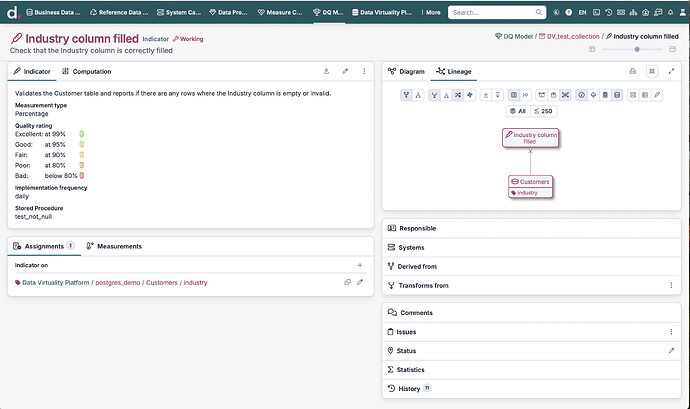690x409 pixels.
Task: Open the org hierarchy icon in header
Action: coord(633,12)
